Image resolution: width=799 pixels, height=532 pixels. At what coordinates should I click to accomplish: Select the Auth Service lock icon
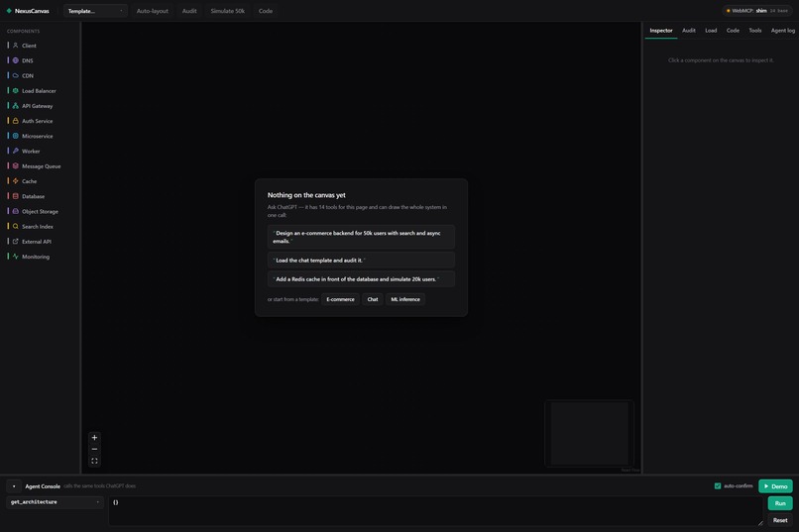pyautogui.click(x=15, y=121)
